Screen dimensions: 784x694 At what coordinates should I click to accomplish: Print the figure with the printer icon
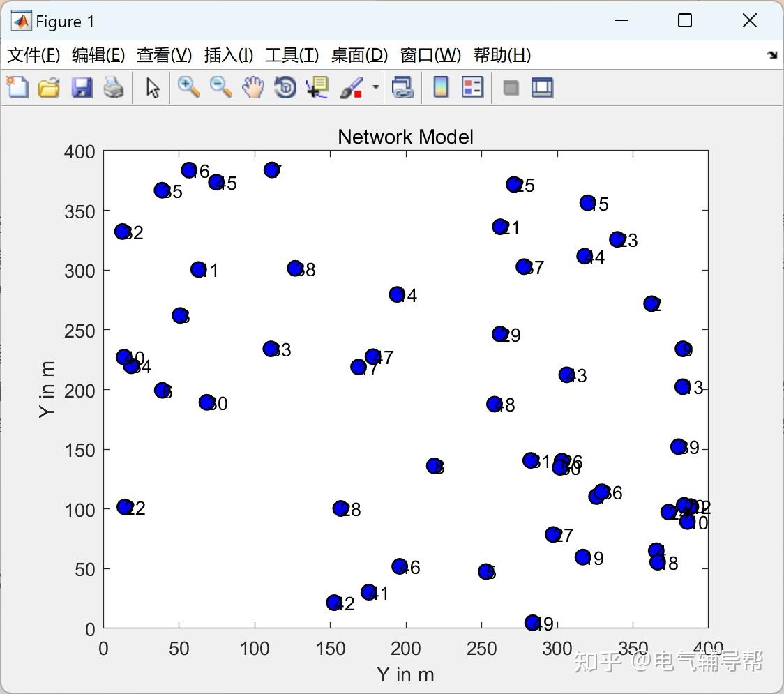click(114, 87)
